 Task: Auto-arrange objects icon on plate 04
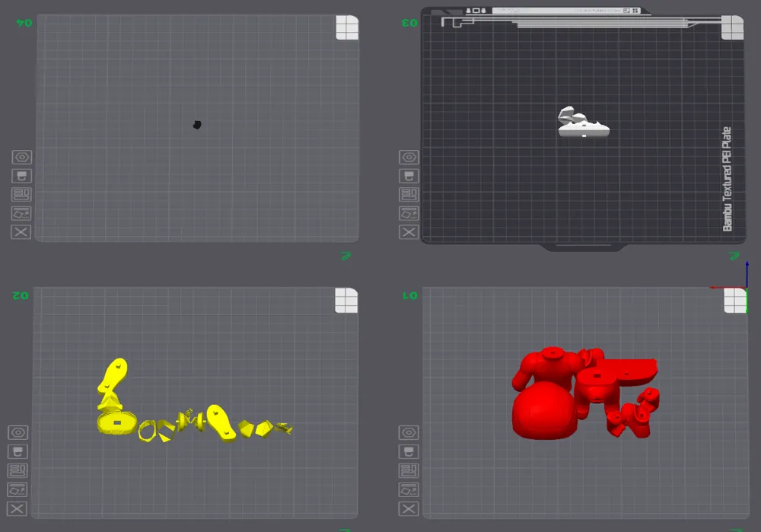tap(22, 195)
